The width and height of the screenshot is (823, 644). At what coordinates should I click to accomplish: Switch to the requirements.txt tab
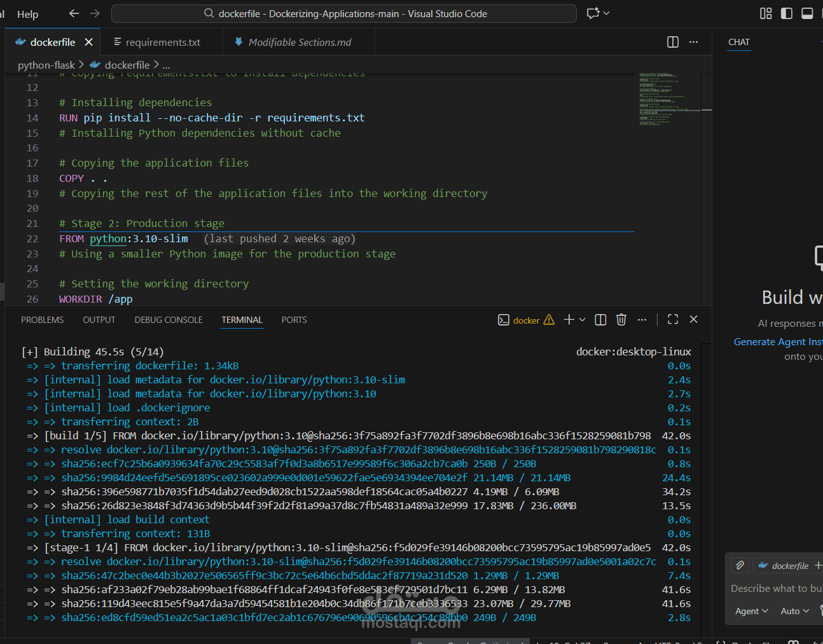[162, 43]
